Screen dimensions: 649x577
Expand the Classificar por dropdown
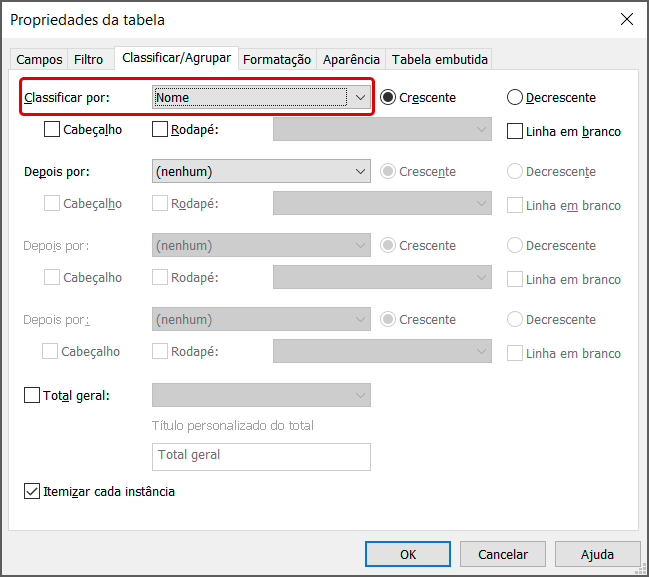[360, 98]
